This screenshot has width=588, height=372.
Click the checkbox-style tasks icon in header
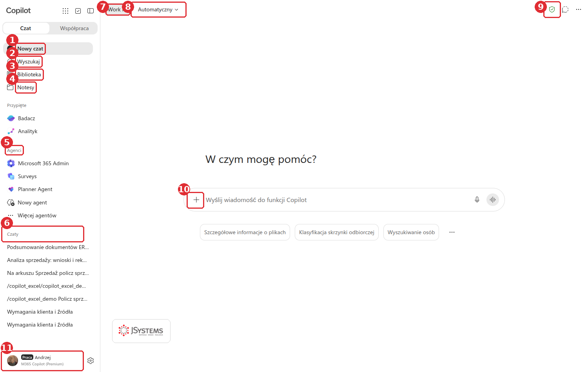coord(78,11)
